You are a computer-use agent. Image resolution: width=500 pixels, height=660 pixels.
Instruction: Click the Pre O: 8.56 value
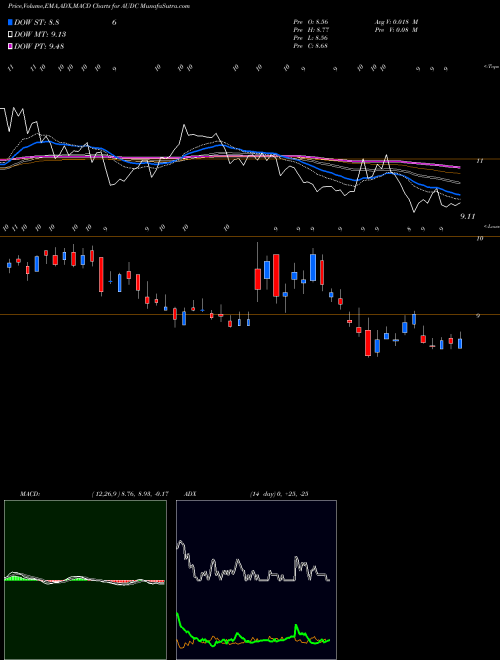pos(311,22)
